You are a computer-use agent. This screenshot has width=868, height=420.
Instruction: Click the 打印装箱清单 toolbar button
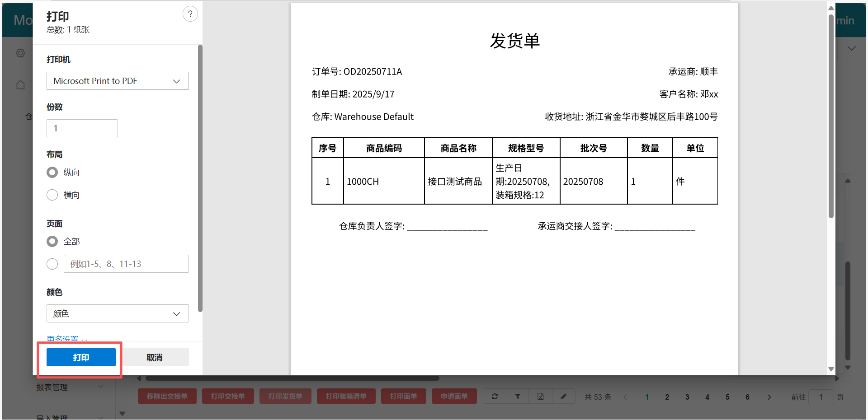coord(346,396)
